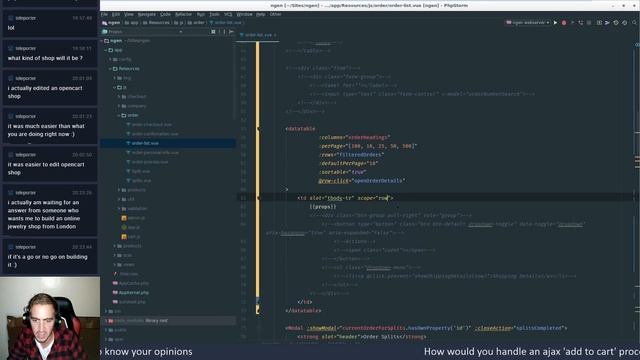Open the Window menu
The image size is (640, 360).
click(x=244, y=14)
